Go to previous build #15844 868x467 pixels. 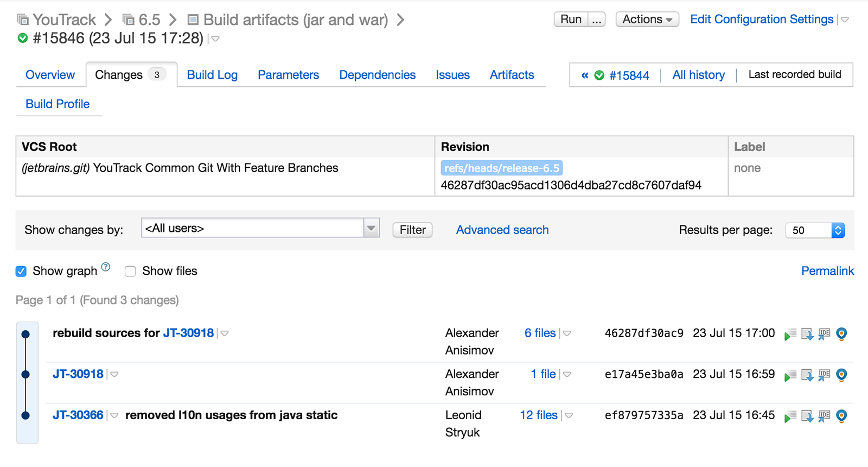point(629,75)
